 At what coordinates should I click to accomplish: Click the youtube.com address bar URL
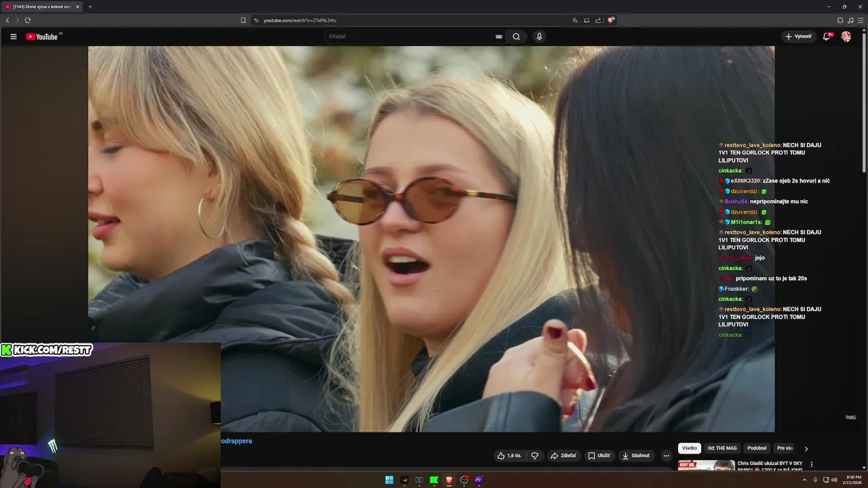click(x=300, y=20)
